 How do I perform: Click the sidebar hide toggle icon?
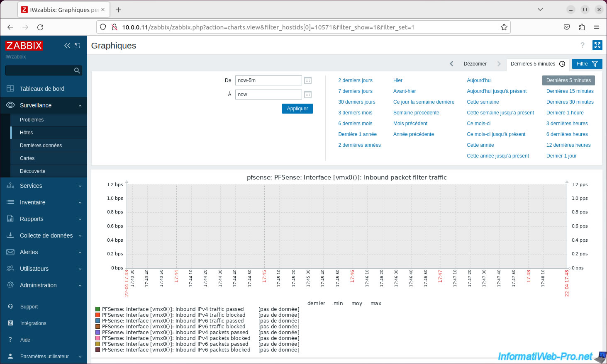click(x=77, y=46)
